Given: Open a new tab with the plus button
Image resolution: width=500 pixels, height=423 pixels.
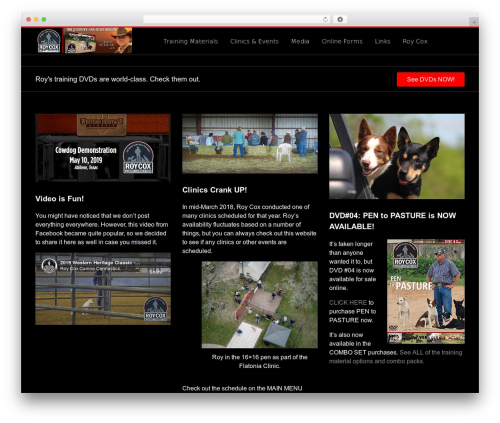Looking at the screenshot, I should point(474,22).
